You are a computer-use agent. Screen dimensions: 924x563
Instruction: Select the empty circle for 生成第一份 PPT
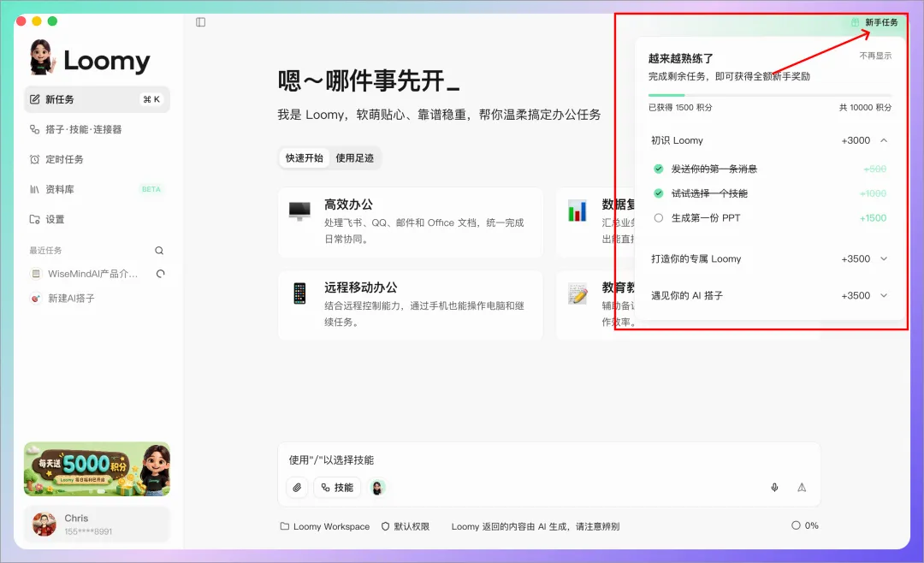pos(658,218)
